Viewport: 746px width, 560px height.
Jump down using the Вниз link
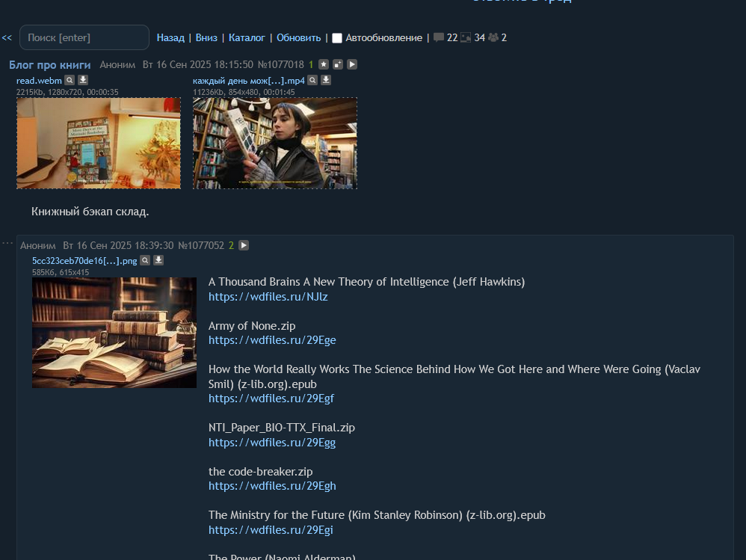(206, 37)
